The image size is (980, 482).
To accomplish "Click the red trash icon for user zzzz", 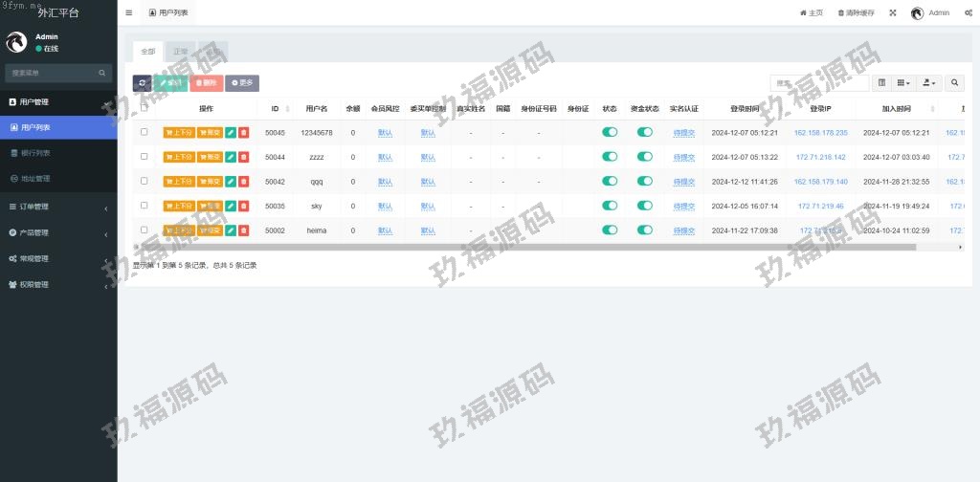I will tap(243, 158).
